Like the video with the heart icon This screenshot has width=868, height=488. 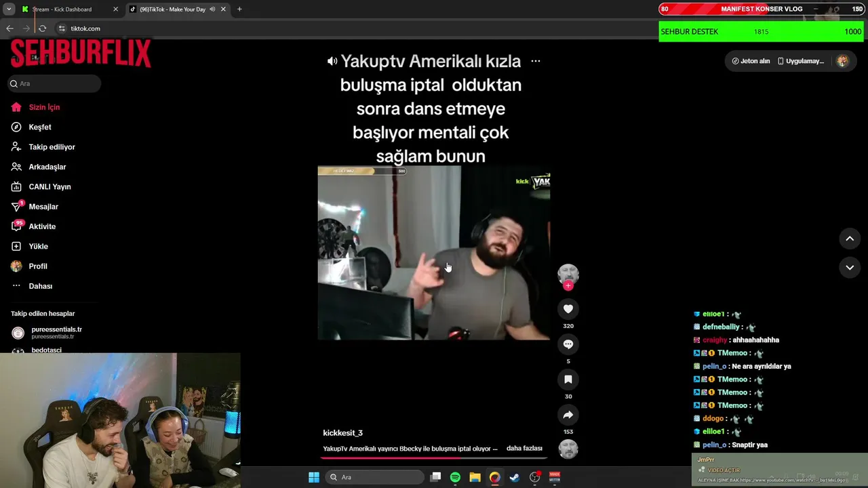click(568, 309)
